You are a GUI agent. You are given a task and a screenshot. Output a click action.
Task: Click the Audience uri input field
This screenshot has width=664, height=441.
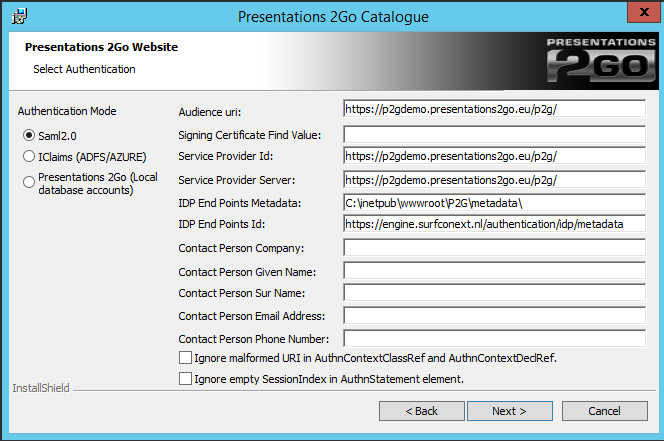coord(495,109)
